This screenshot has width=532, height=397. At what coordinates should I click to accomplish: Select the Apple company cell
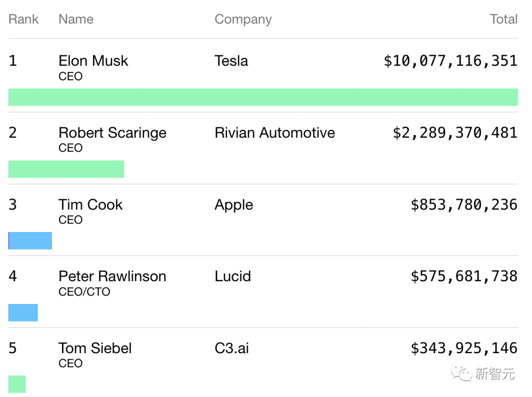click(233, 205)
